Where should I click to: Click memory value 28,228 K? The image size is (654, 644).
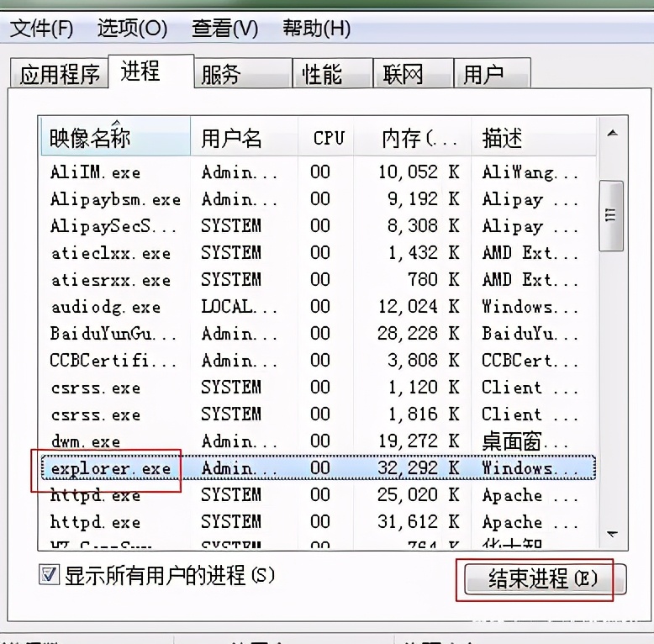419,334
